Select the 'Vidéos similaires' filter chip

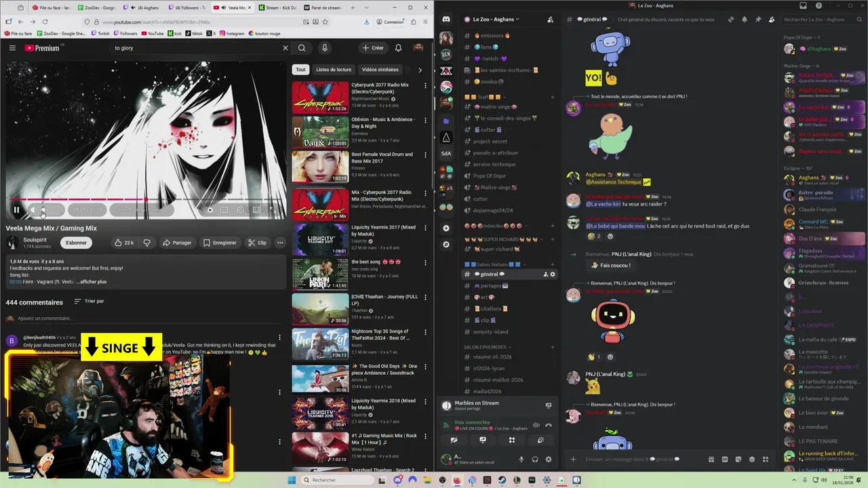(x=380, y=70)
